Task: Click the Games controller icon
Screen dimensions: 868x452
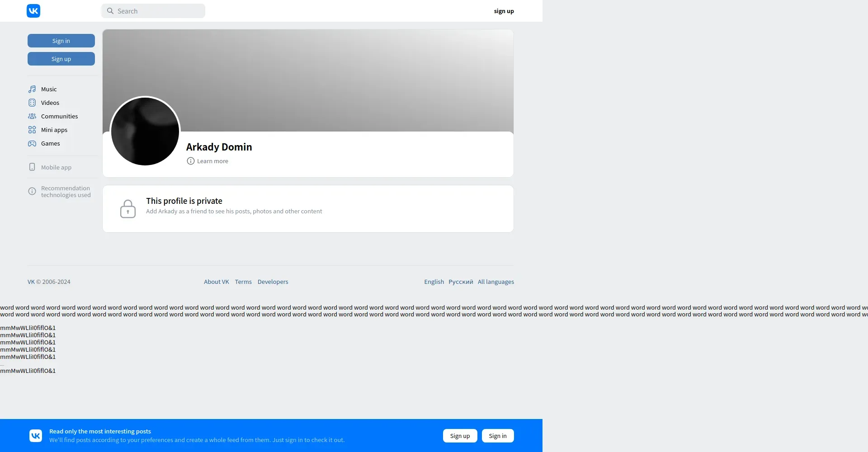Action: point(32,143)
